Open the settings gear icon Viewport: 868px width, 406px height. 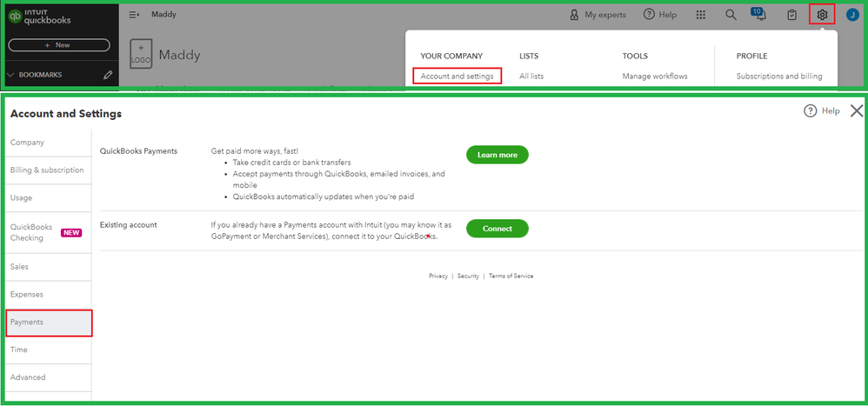pyautogui.click(x=822, y=15)
